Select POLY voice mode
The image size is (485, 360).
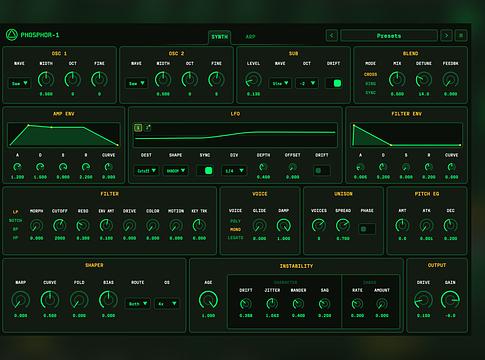[x=235, y=221]
